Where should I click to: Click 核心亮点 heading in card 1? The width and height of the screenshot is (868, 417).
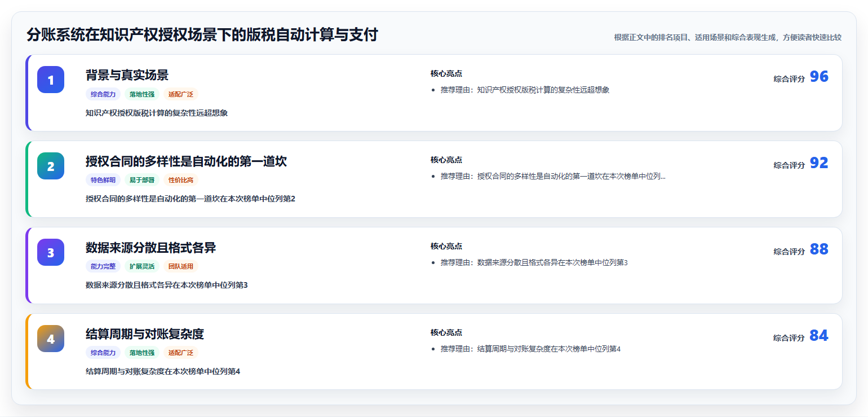click(x=446, y=73)
